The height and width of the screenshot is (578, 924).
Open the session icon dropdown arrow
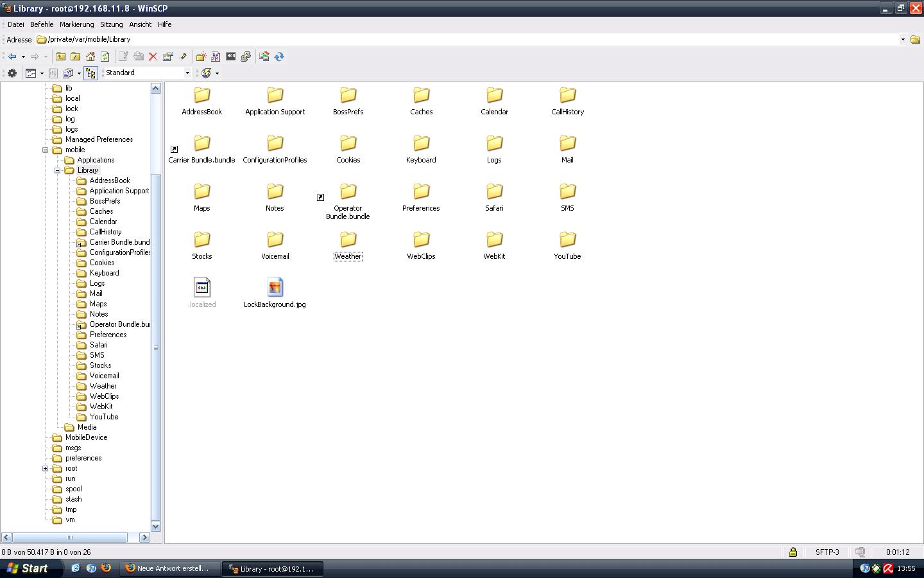tap(217, 73)
